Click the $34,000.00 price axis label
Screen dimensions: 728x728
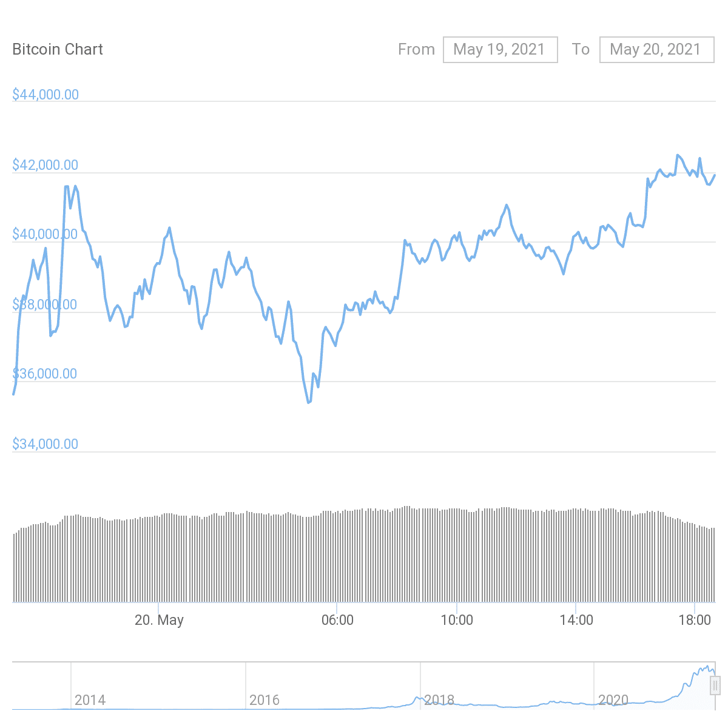pyautogui.click(x=45, y=444)
